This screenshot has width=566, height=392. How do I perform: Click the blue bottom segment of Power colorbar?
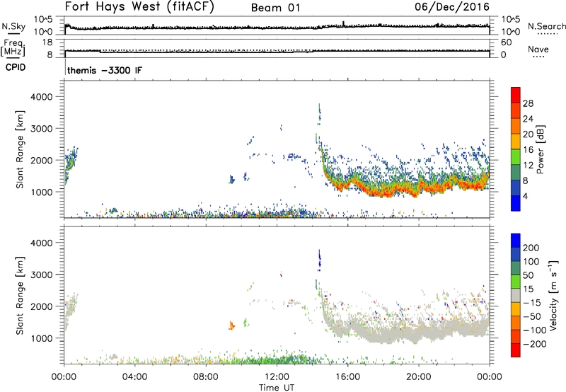(x=516, y=203)
